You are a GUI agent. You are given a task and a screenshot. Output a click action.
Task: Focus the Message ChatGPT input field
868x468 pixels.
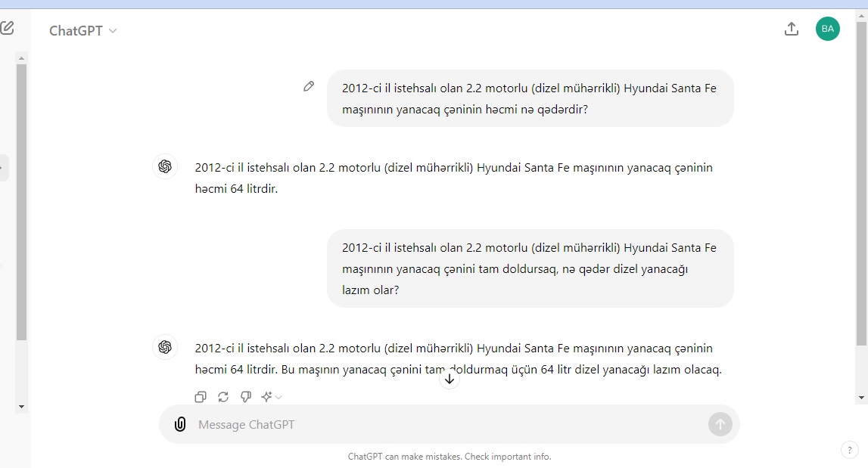(x=449, y=424)
